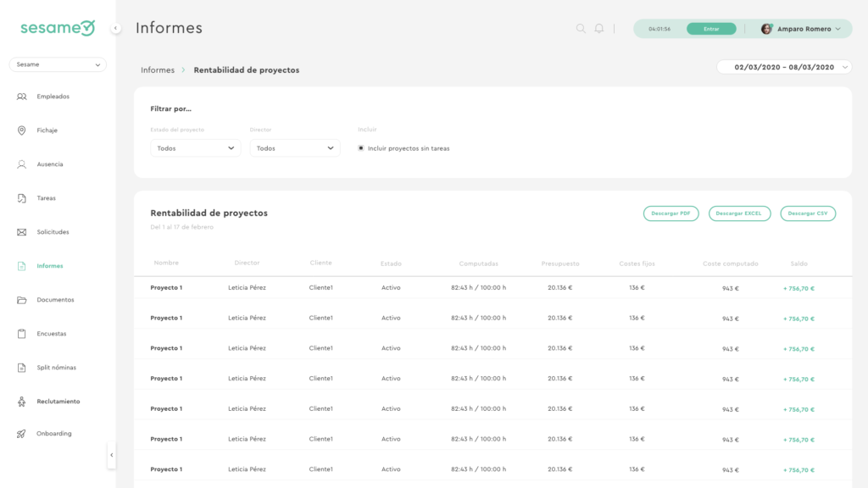
Task: Sort by Nombre column header
Action: tap(166, 263)
